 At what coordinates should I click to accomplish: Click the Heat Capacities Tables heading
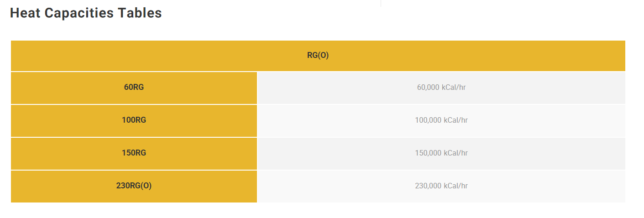point(86,13)
